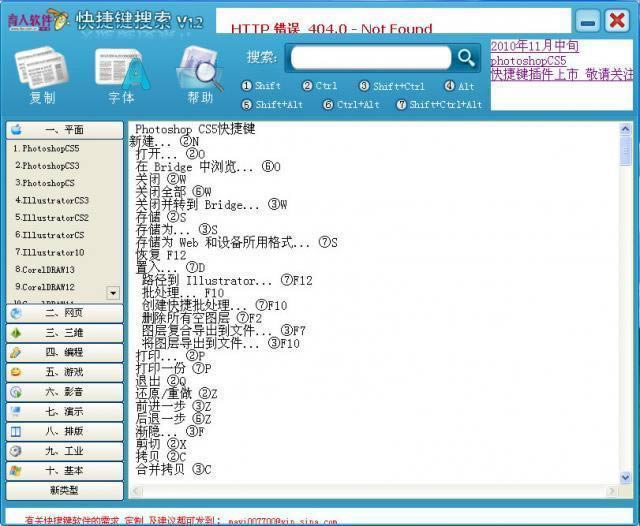Select 4.IllustratorCS3 in the list
640x526 pixels.
[x=52, y=200]
